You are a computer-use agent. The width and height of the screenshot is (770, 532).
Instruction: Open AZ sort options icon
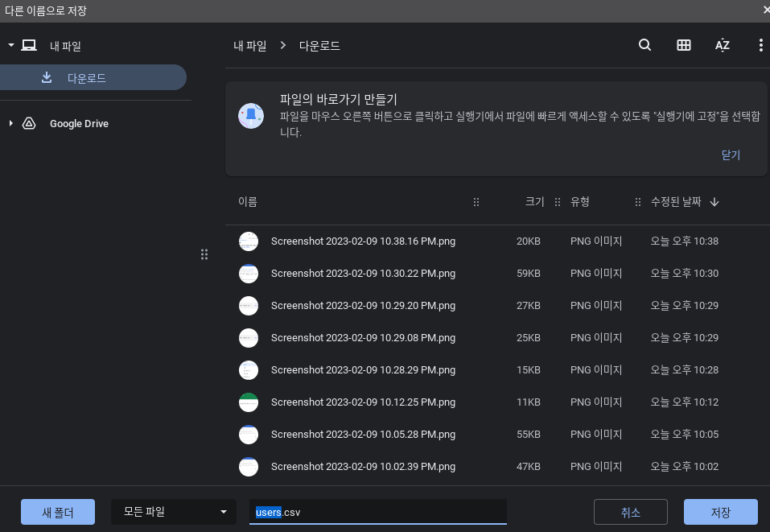[723, 45]
